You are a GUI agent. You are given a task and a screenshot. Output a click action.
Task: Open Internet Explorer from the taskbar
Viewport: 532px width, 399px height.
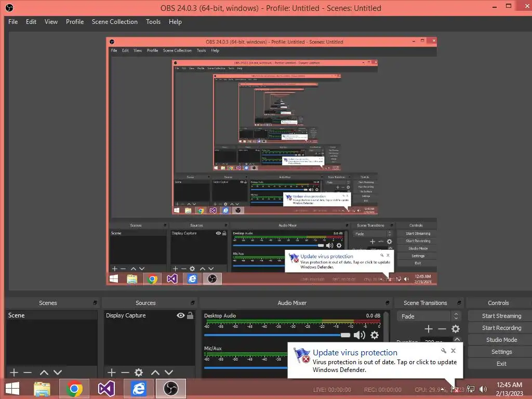tap(138, 389)
